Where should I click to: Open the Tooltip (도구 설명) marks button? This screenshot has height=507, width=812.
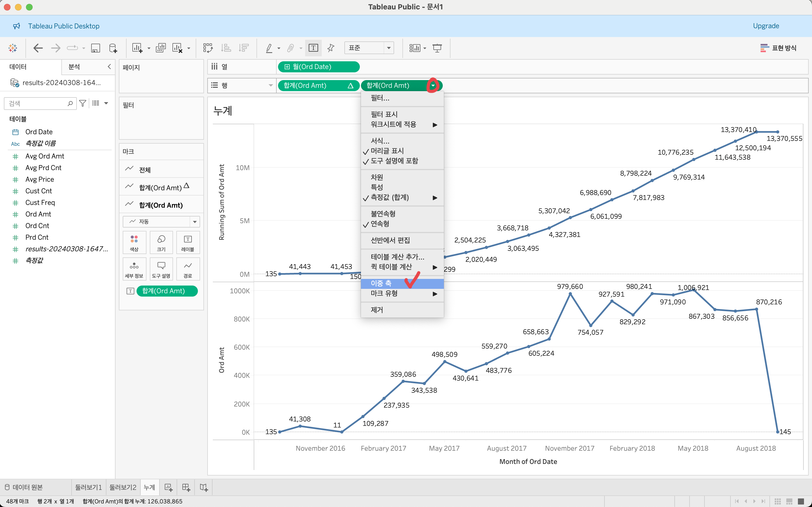[161, 269]
